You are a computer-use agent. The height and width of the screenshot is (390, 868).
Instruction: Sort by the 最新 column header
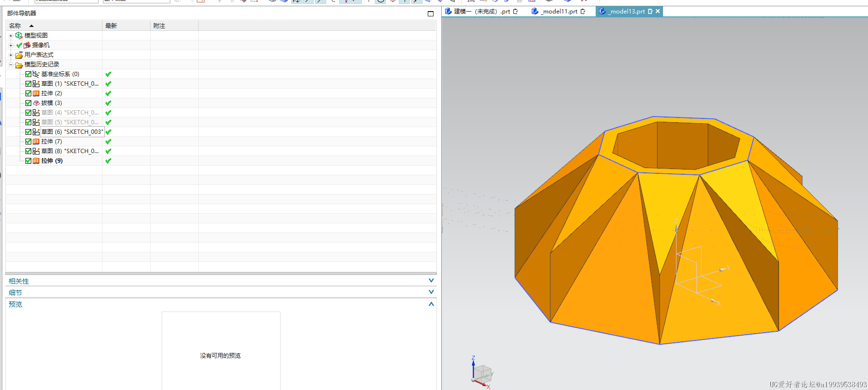pyautogui.click(x=126, y=26)
